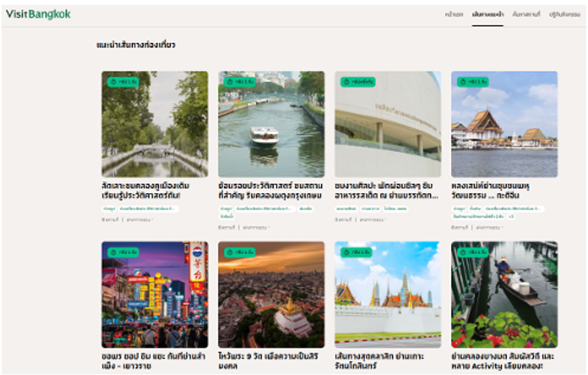Open the Grand Palace route thumbnail image
The image size is (588, 375).
(388, 296)
